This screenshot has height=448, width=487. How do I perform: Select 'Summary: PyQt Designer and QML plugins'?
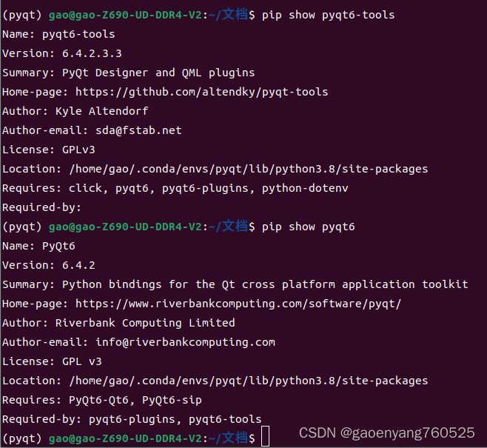coord(129,73)
